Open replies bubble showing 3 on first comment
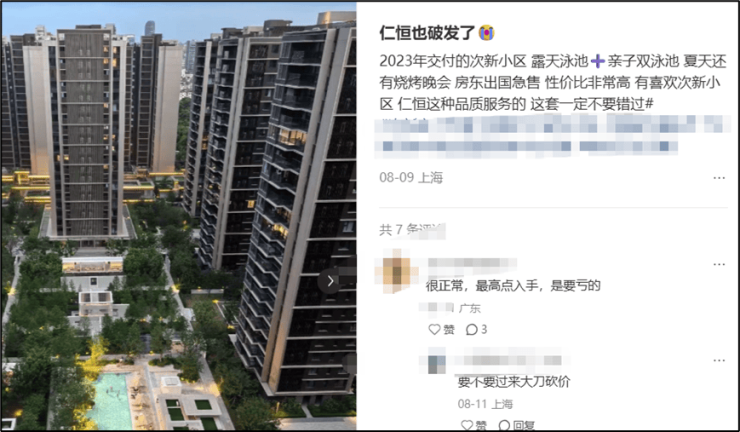Viewport: 740px width, 432px height. click(x=476, y=330)
